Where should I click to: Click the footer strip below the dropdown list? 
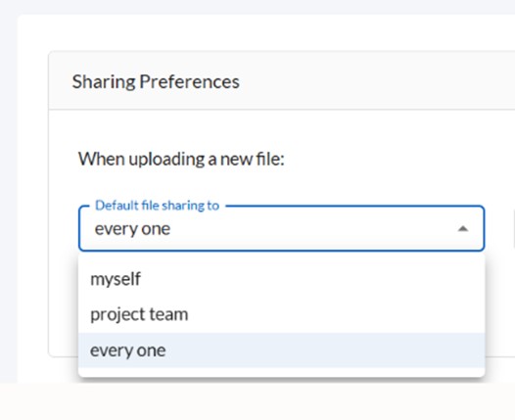click(257, 401)
